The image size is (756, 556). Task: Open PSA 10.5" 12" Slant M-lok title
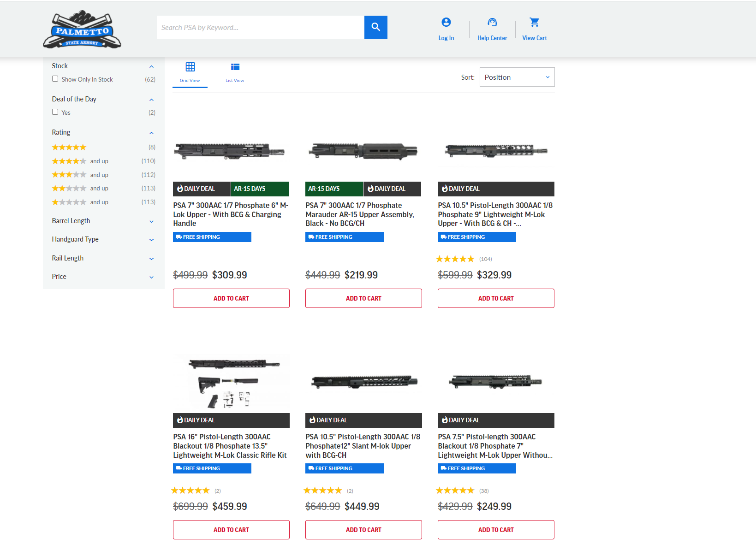tap(363, 446)
